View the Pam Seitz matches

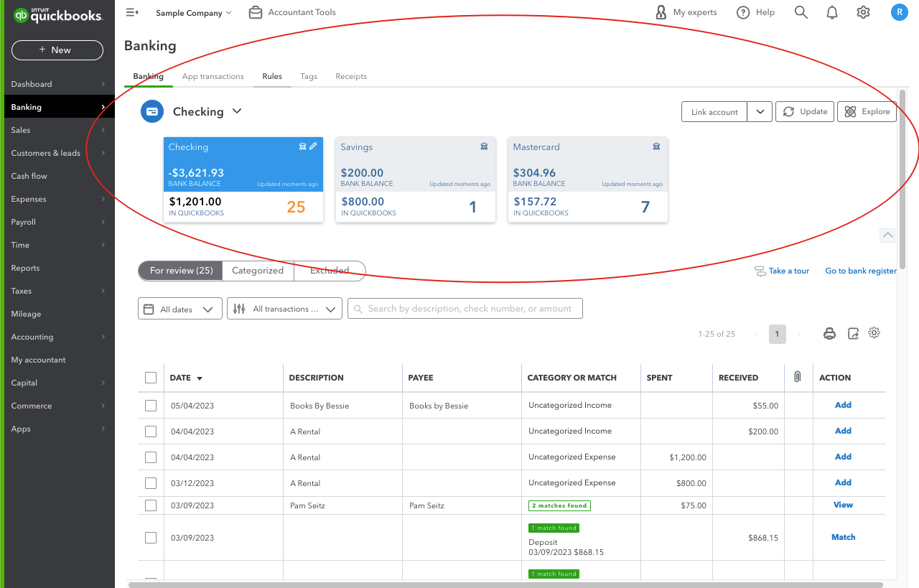(x=843, y=505)
